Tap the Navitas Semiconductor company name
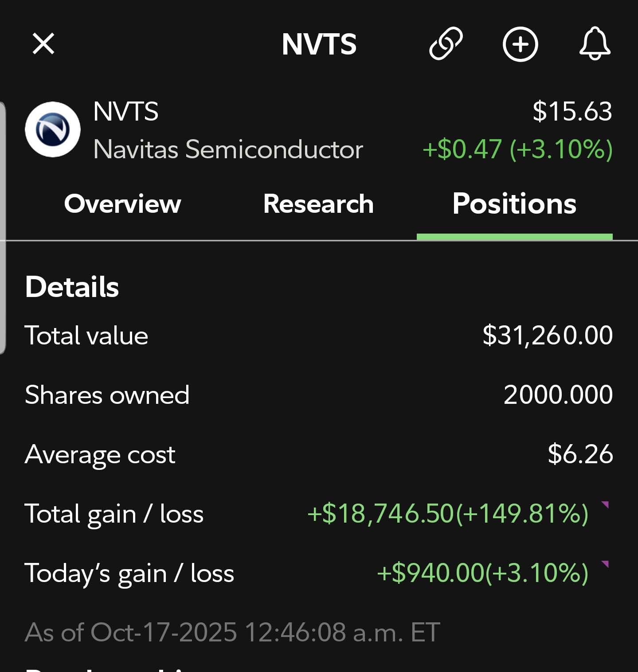Viewport: 638px width, 672px height. [x=228, y=149]
